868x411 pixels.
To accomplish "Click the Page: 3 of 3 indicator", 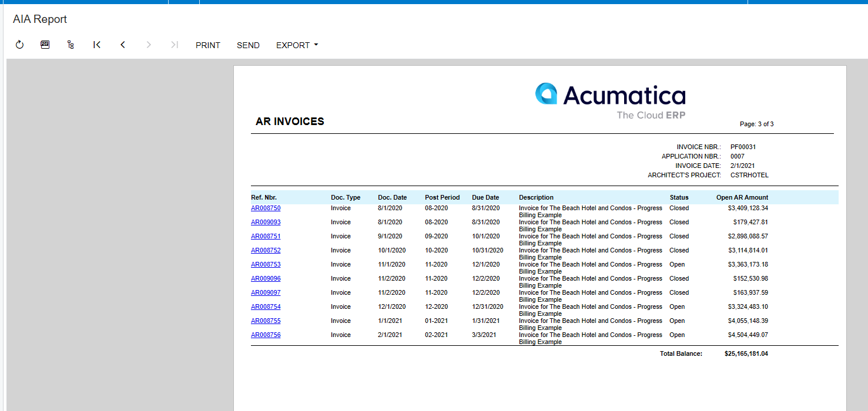I will tap(757, 124).
